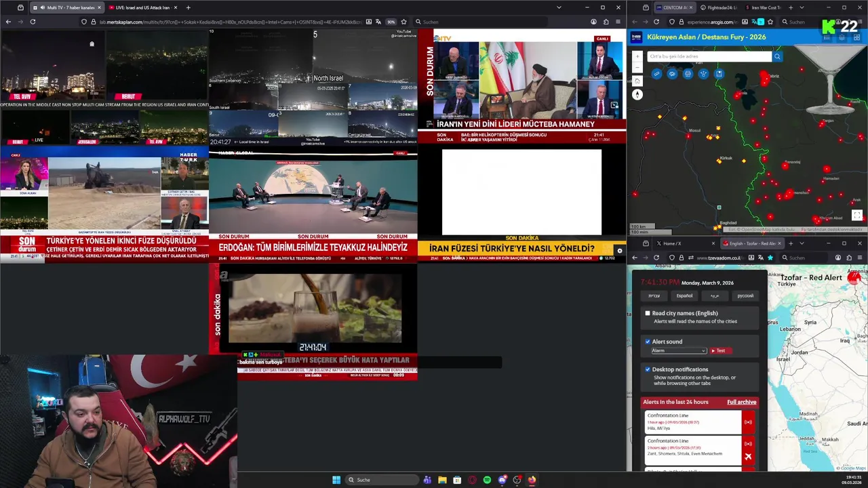
Task: Select the Tel Aviv night camera feed
Action: 53,66
